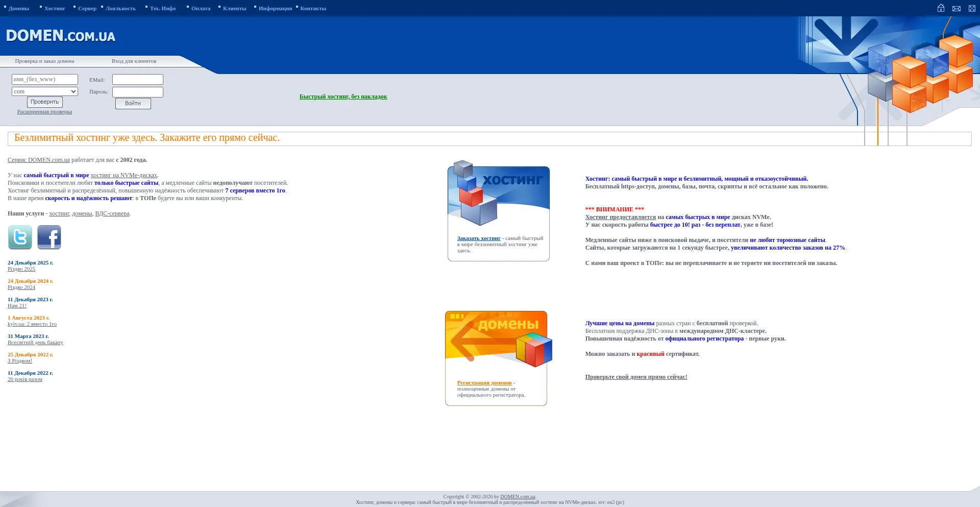Click the home icon in the top bar
This screenshot has height=507, width=980.
pyautogui.click(x=941, y=8)
